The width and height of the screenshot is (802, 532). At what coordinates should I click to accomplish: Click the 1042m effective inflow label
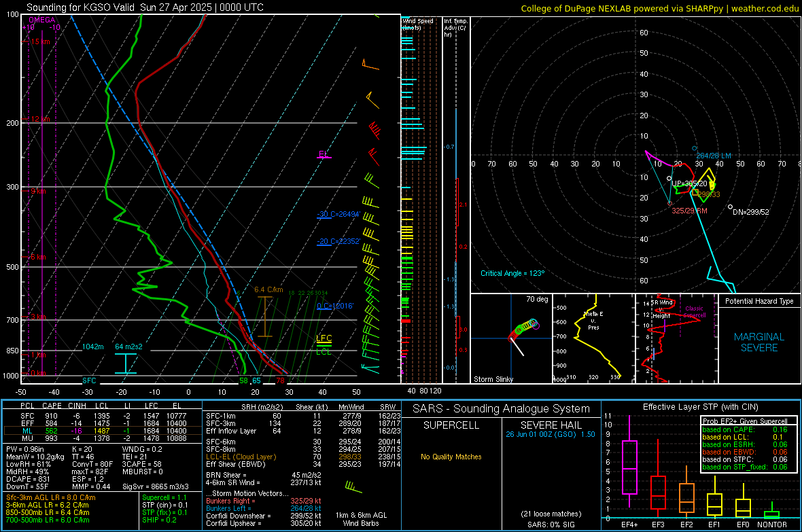[x=92, y=347]
